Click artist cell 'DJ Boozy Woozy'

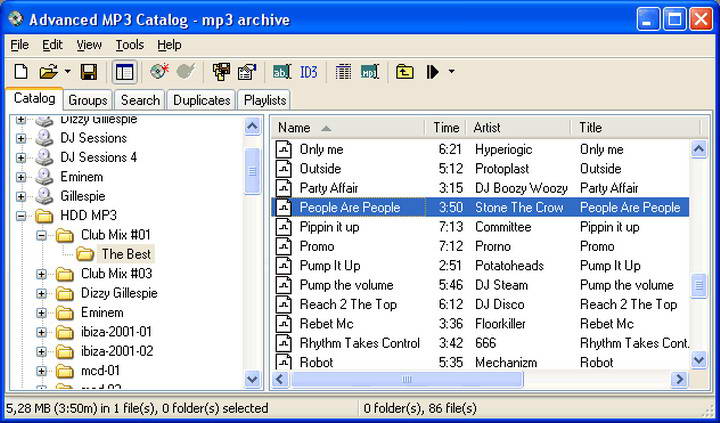click(521, 188)
